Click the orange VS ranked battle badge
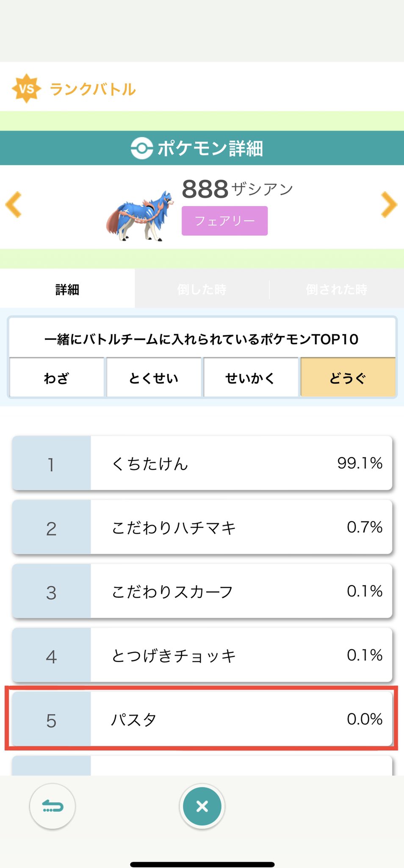Viewport: 404px width, 868px height. tap(27, 89)
